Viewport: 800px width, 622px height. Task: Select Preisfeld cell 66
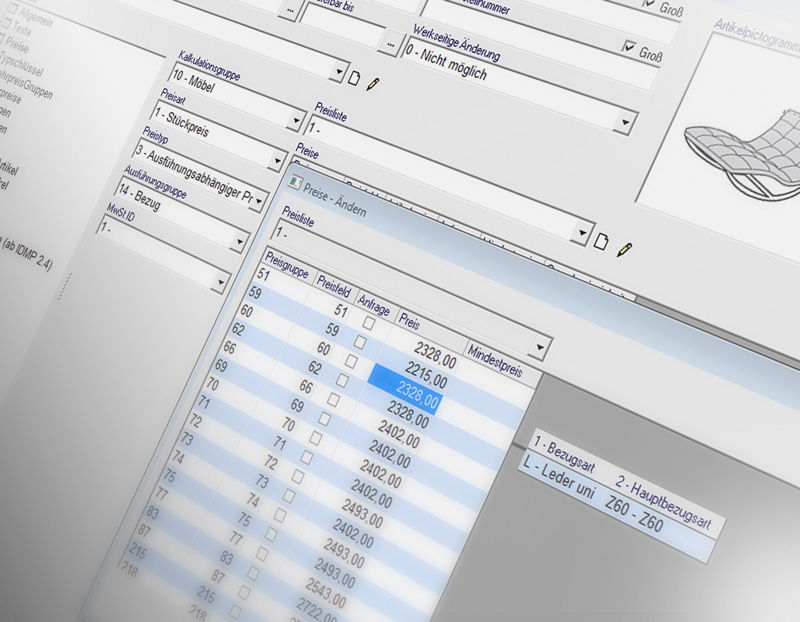pyautogui.click(x=306, y=387)
